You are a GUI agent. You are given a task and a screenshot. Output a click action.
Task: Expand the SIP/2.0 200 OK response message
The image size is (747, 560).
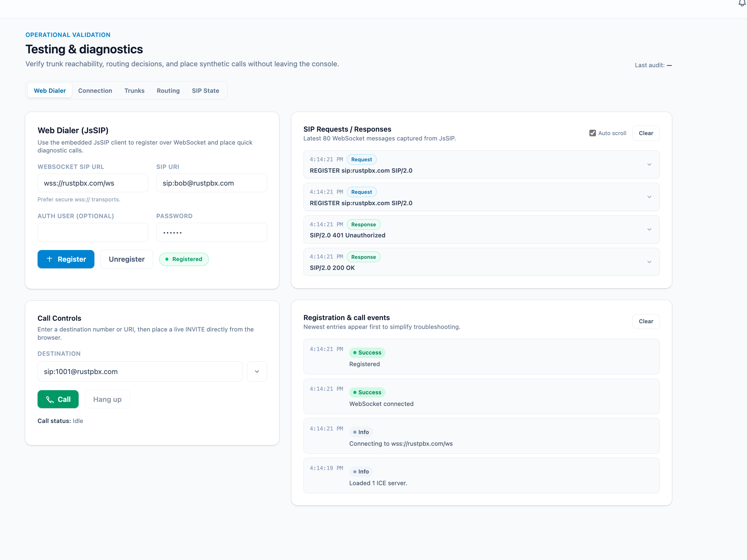pos(649,262)
